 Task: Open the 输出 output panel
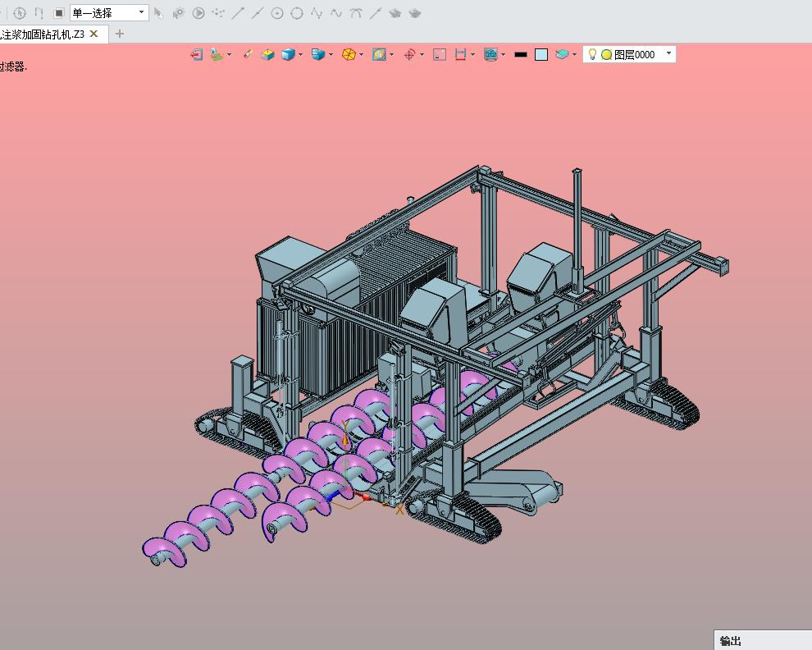click(x=731, y=641)
